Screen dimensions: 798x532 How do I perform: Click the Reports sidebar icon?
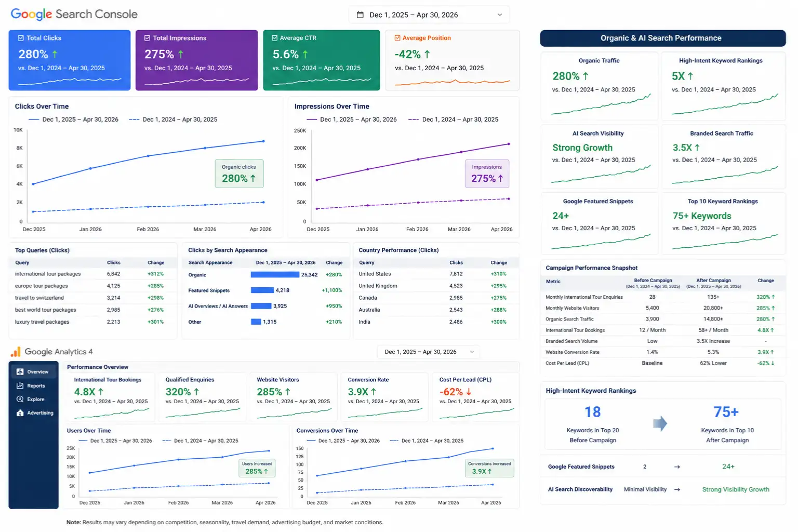[x=20, y=386]
